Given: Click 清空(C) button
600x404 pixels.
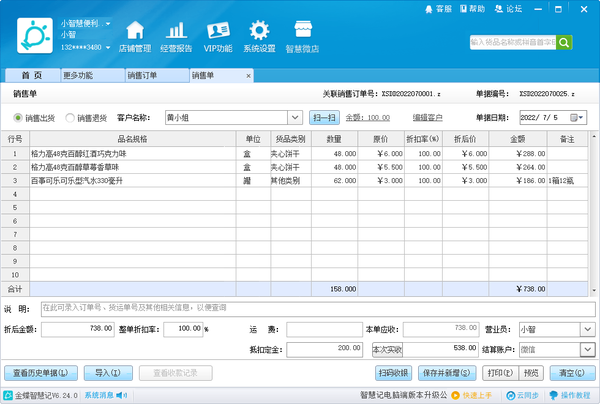Looking at the screenshot, I should tap(572, 373).
